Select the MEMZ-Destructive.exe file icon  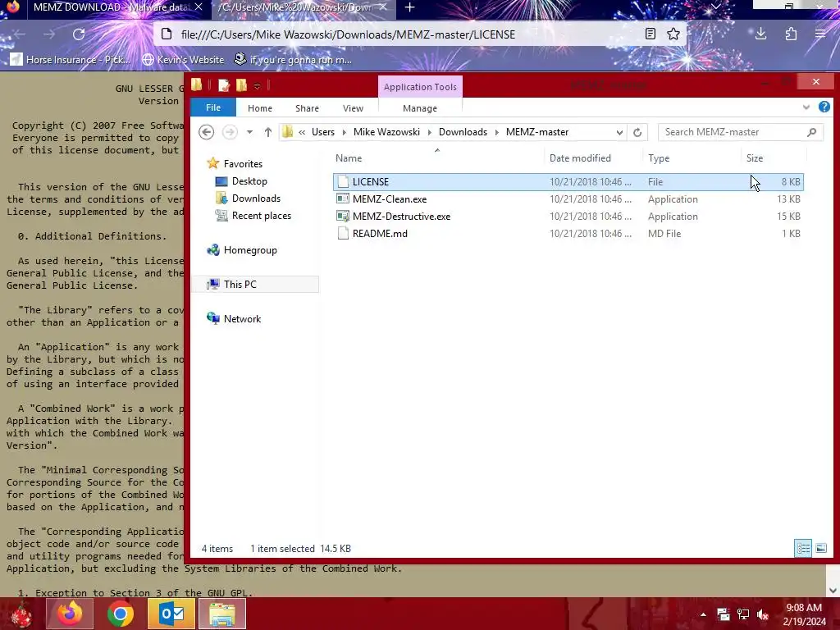[342, 216]
